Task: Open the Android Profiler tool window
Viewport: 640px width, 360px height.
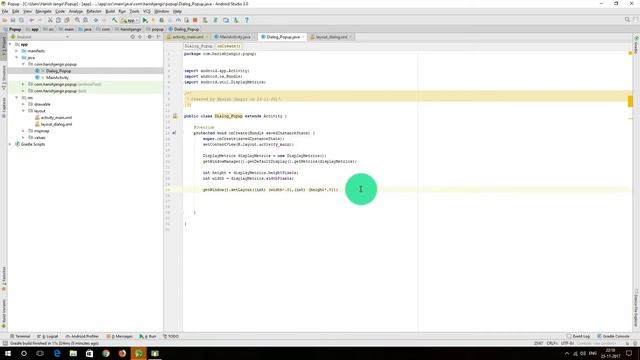Action: coord(82,336)
